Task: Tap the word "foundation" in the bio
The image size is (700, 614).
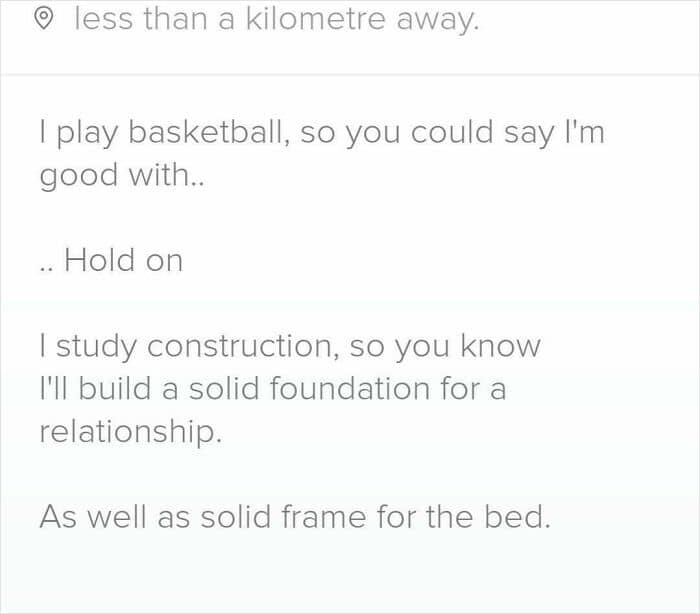Action: [344, 389]
